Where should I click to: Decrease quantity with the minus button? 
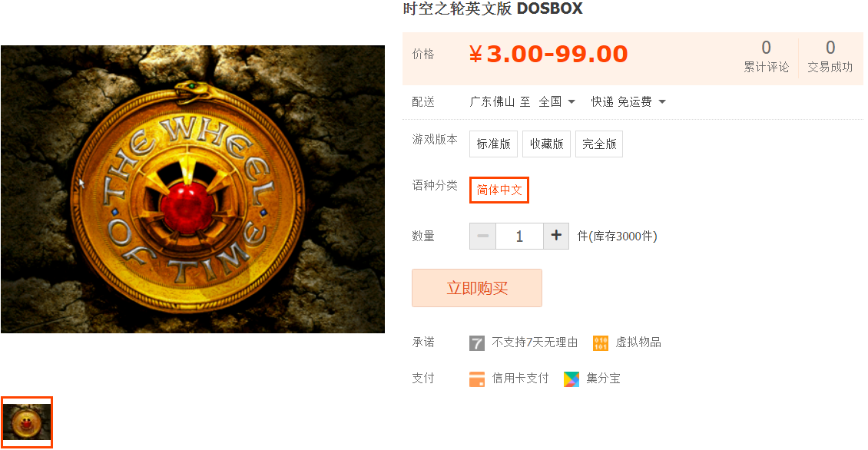pos(482,237)
